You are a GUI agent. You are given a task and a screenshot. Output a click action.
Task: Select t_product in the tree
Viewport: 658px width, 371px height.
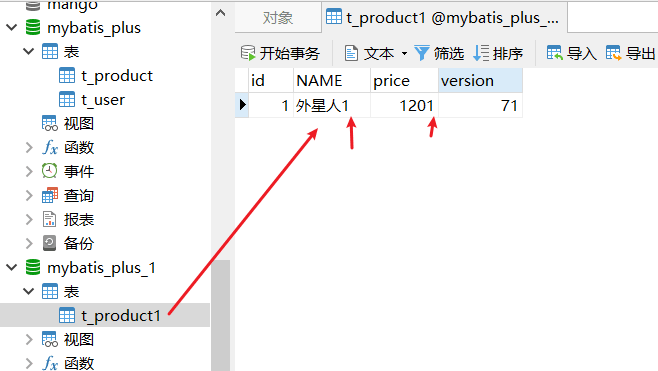(x=117, y=76)
